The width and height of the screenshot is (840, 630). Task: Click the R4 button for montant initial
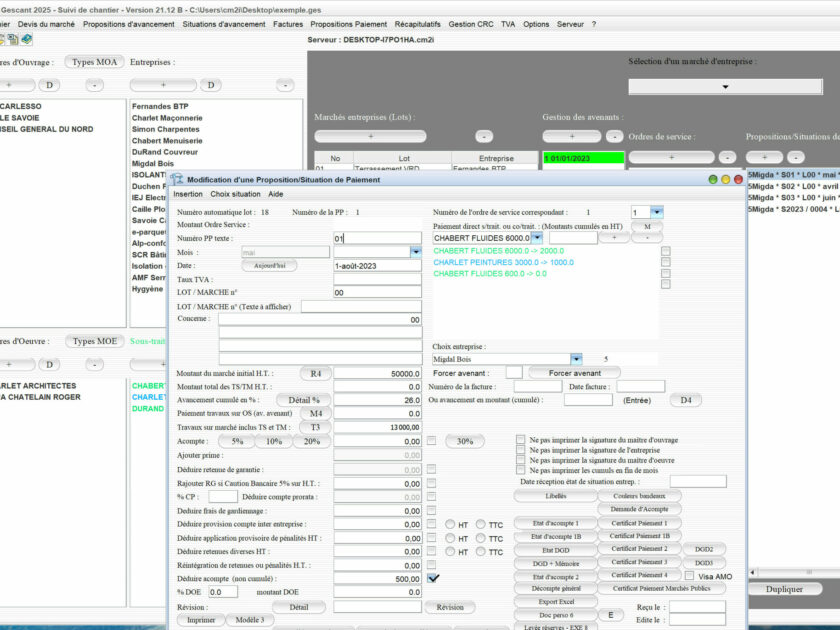click(316, 373)
